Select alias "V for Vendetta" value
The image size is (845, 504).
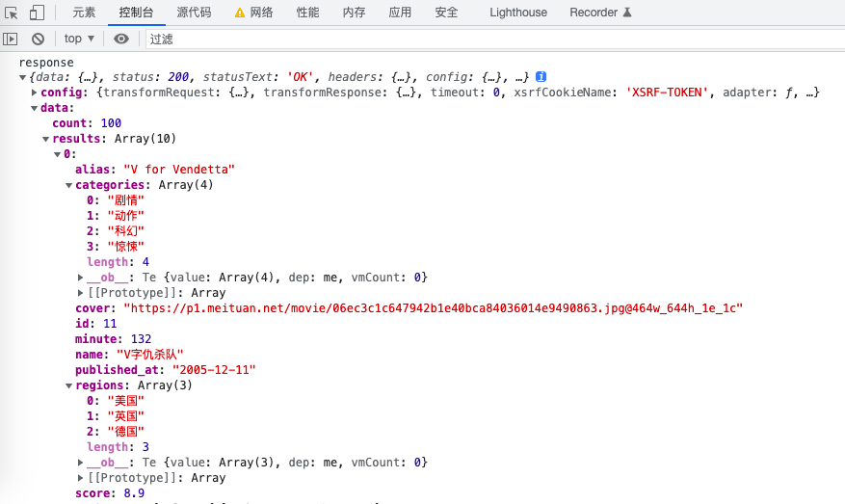point(179,170)
